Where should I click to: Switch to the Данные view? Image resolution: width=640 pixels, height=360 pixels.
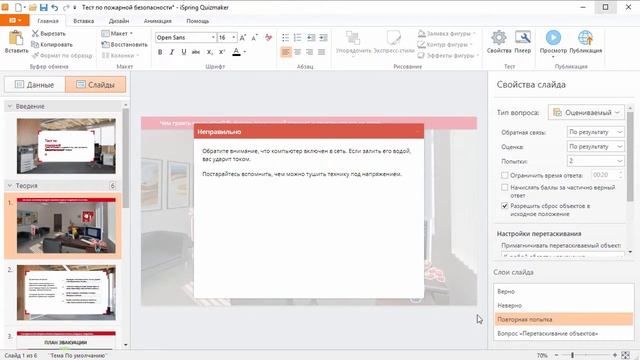pos(34,84)
